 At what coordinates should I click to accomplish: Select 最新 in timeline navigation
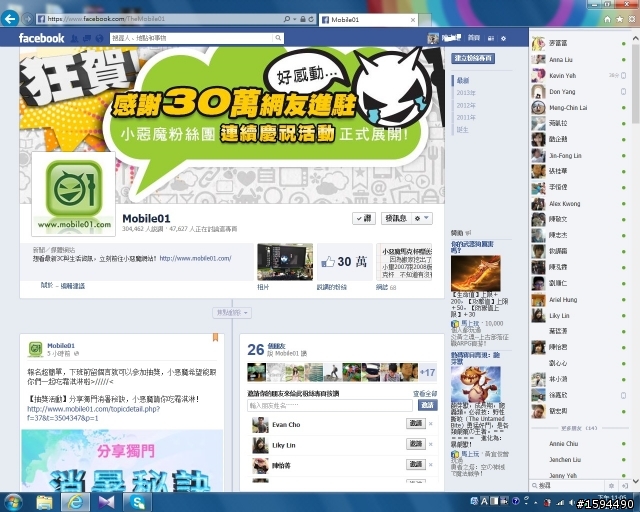(463, 80)
